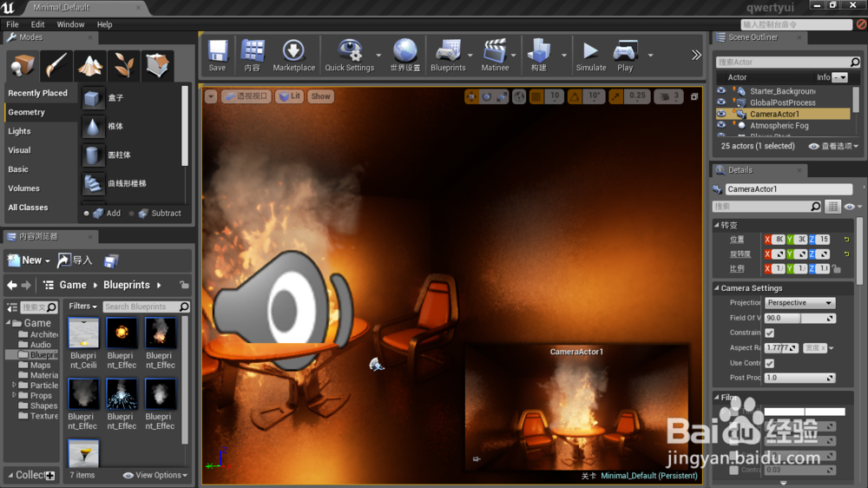Select the Geometry Editing mode icon
This screenshot has height=488, width=868.
click(x=157, y=65)
